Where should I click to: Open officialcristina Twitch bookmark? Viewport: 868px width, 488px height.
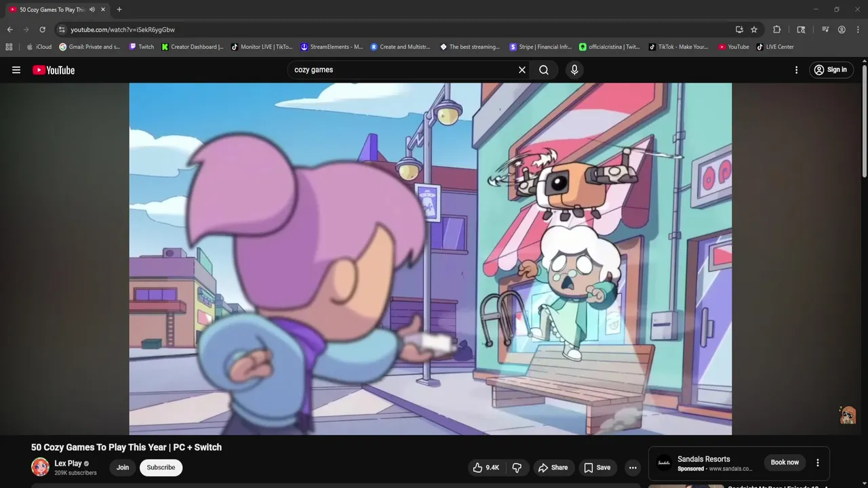click(610, 47)
